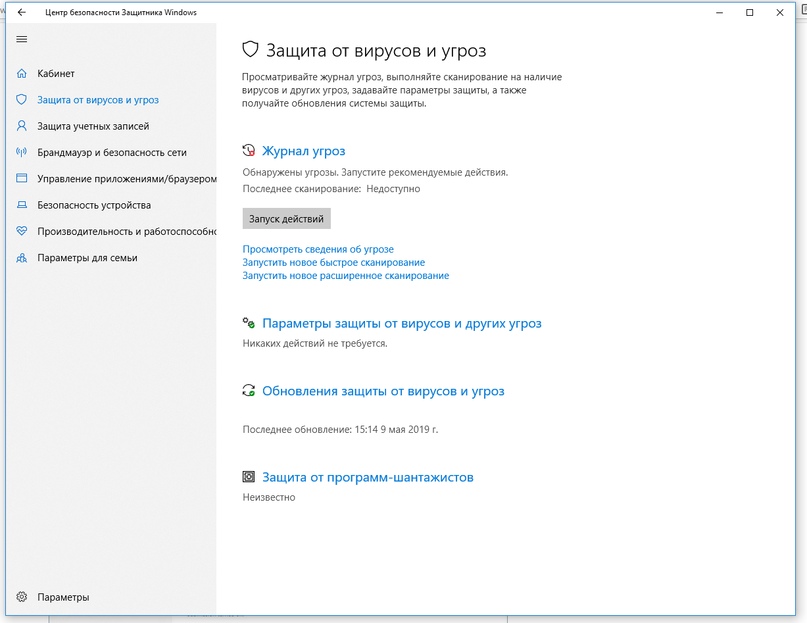
Task: Go to Кабинет in sidebar
Action: 56,74
